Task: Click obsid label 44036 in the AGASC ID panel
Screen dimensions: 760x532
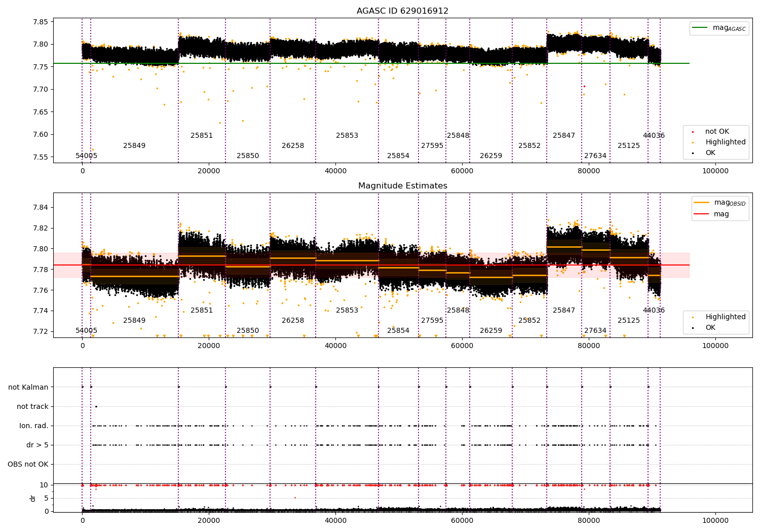Action: tap(654, 136)
